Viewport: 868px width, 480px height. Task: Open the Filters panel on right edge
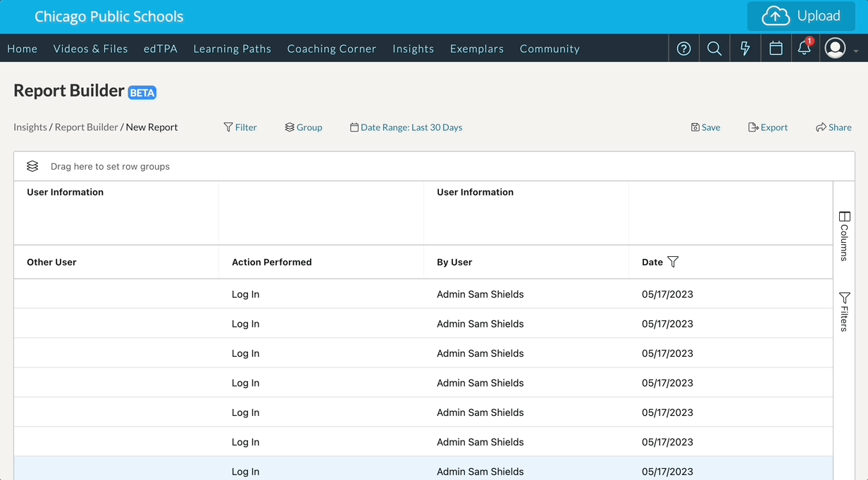[x=843, y=310]
